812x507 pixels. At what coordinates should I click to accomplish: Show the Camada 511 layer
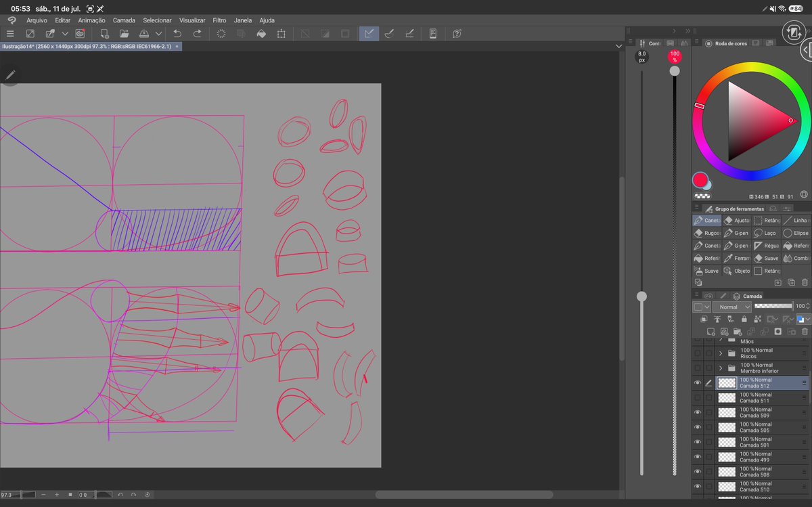point(698,397)
